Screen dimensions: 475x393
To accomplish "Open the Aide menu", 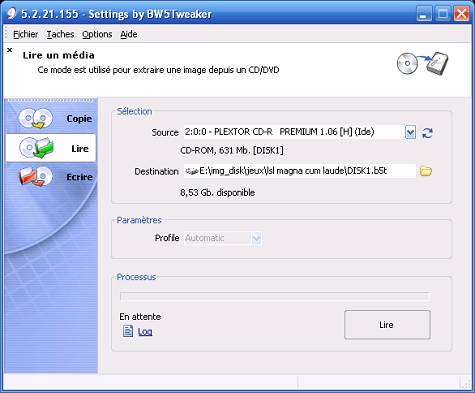I will pos(129,34).
